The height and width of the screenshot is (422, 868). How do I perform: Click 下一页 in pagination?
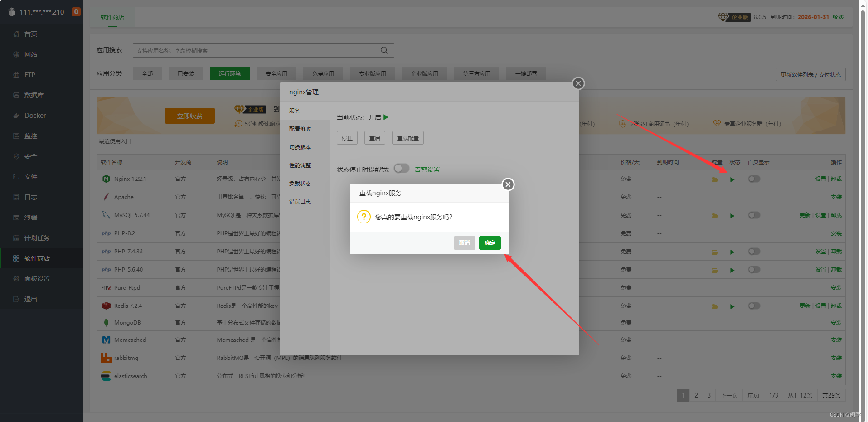pyautogui.click(x=729, y=395)
